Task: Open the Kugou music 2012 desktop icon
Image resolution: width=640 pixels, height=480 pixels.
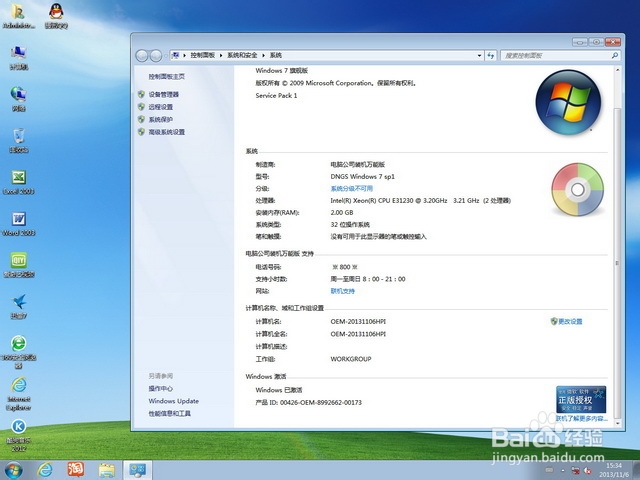Action: click(x=18, y=436)
